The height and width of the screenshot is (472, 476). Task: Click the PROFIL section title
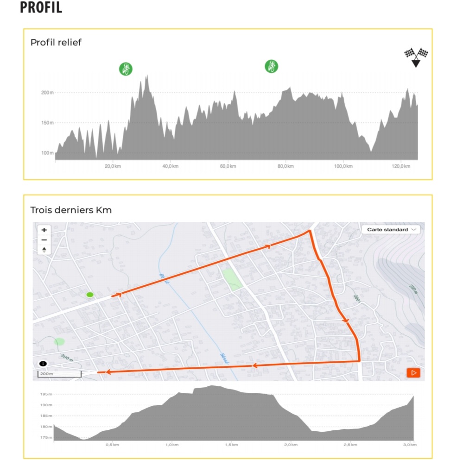[41, 8]
